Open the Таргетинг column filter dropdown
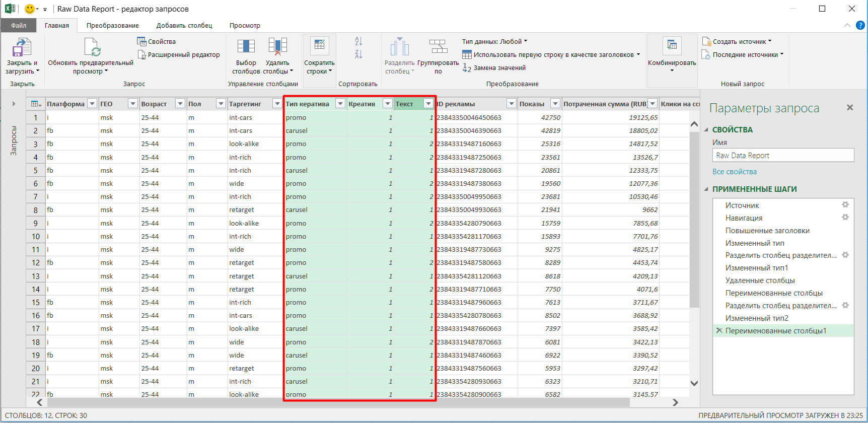 [276, 104]
